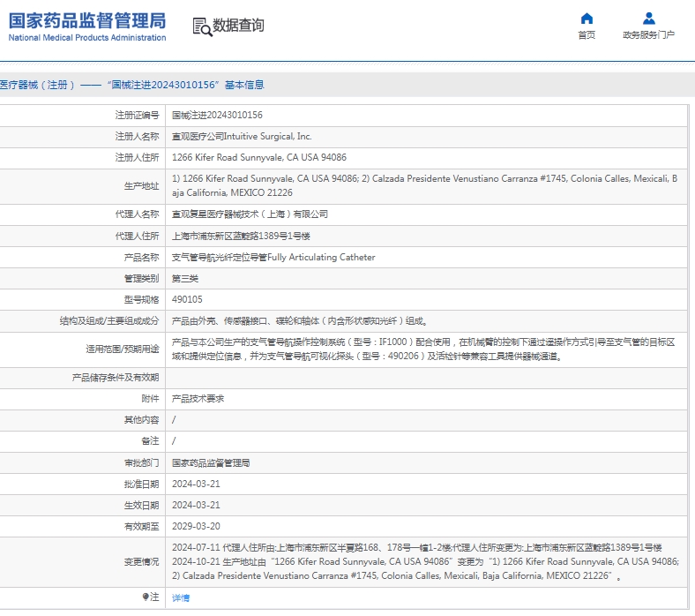Image resolution: width=695 pixels, height=616 pixels.
Task: Click the 数据查询 heading text
Action: click(238, 26)
